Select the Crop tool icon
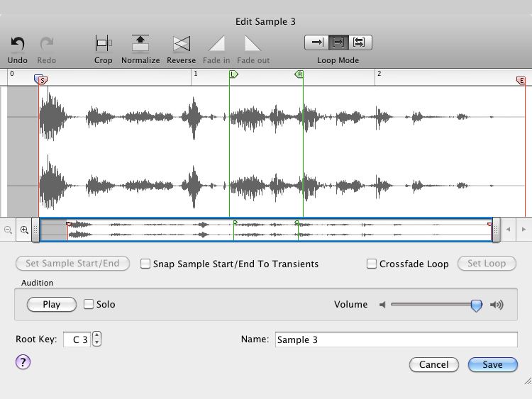Viewport: 532px width, 399px height. (103, 43)
